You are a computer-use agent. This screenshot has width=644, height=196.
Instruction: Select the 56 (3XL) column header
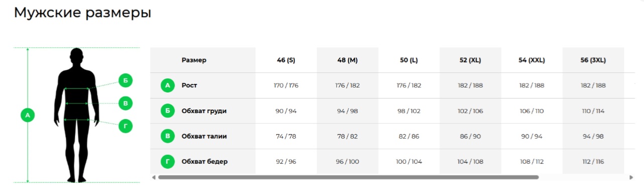coord(593,60)
